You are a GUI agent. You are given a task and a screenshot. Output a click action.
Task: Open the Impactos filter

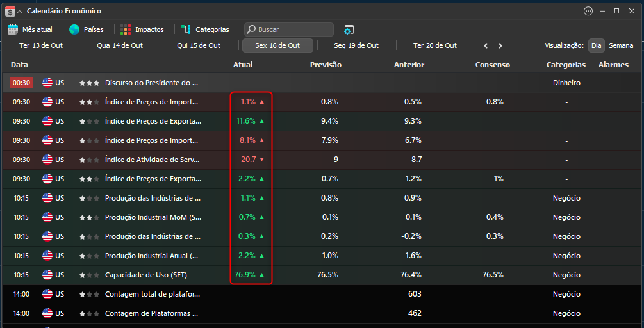[142, 29]
